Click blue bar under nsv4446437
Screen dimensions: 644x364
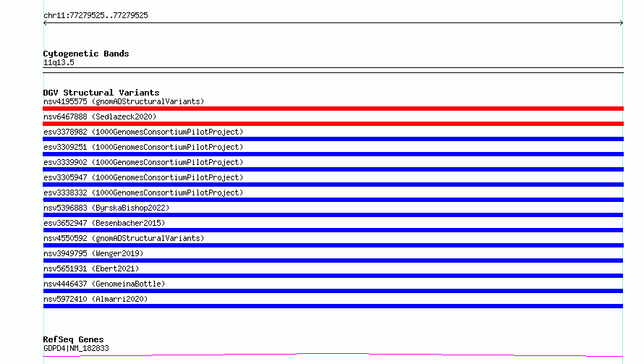tap(333, 291)
